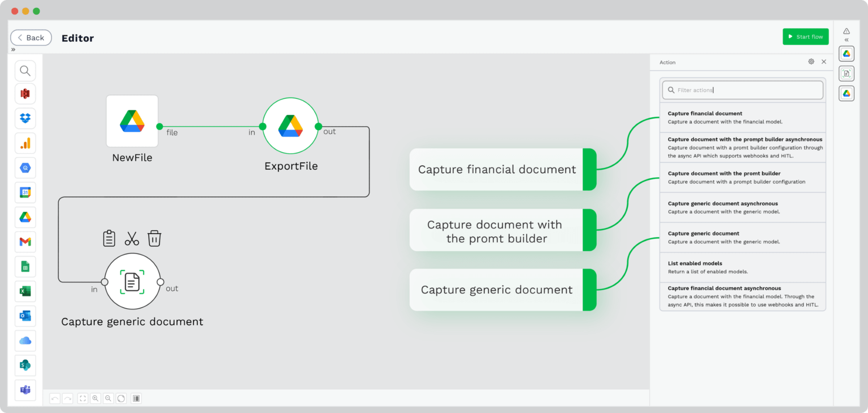Image resolution: width=868 pixels, height=413 pixels.
Task: Fit the flow to the screen
Action: (x=83, y=398)
